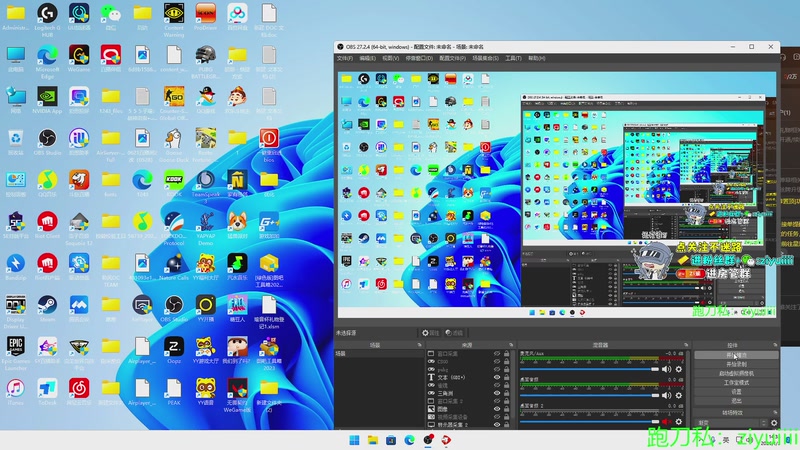Hide the 三角洲 source

(496, 393)
